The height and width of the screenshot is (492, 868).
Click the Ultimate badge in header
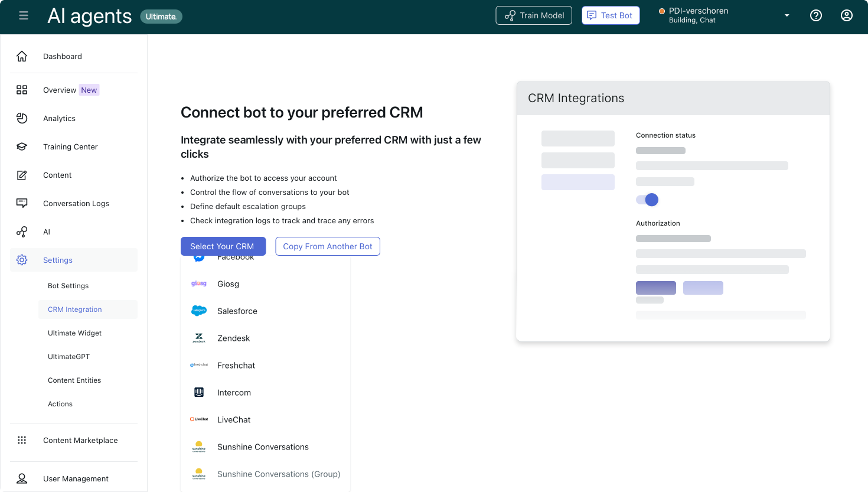pos(161,17)
